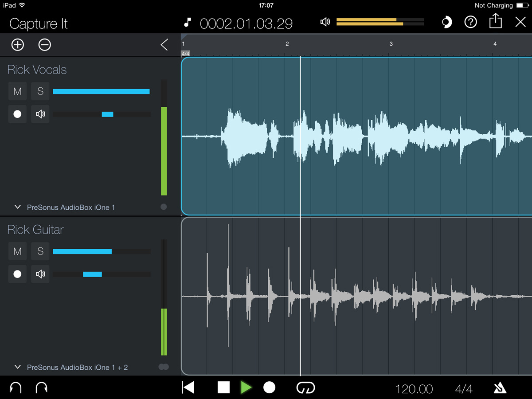
Task: Start recording with round record button
Action: click(269, 387)
